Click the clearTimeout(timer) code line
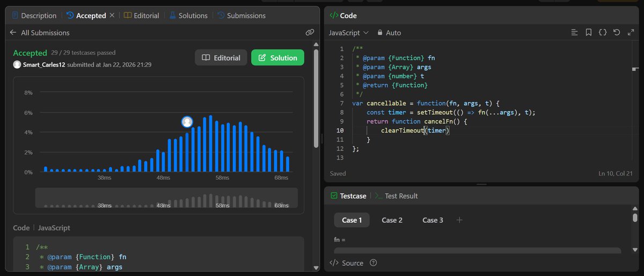Screen dimensions: 644x276 coord(415,130)
